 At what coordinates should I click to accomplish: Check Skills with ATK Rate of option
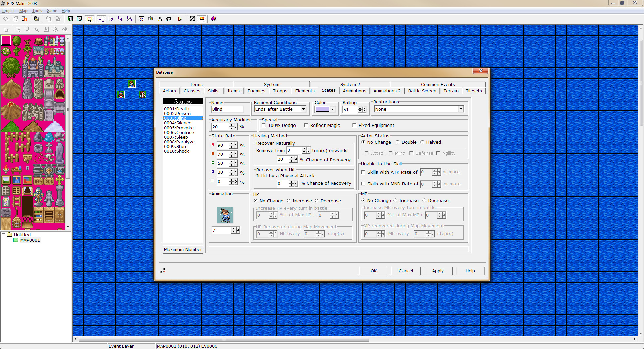363,172
